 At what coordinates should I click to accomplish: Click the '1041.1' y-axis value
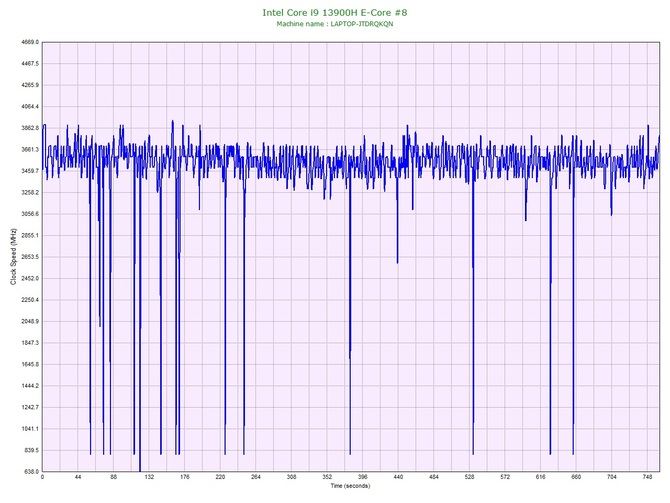[29, 429]
